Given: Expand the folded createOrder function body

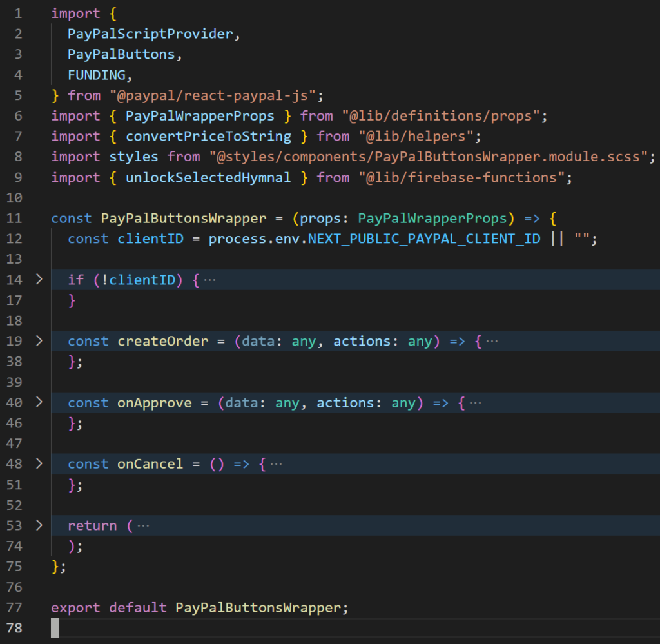Looking at the screenshot, I should (x=39, y=341).
